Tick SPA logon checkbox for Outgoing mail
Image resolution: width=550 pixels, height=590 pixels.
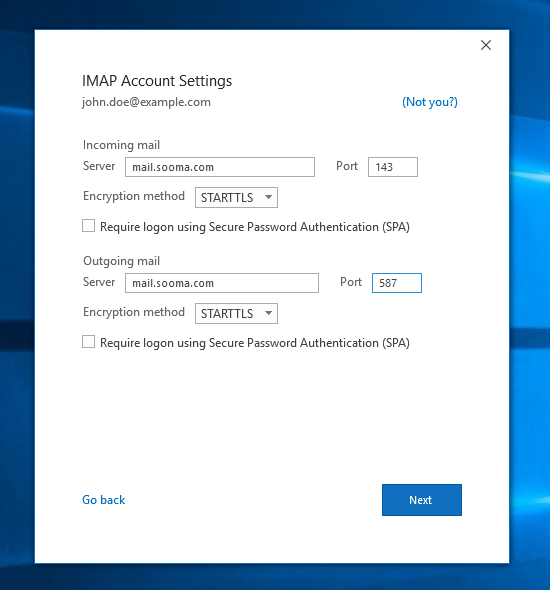(88, 342)
